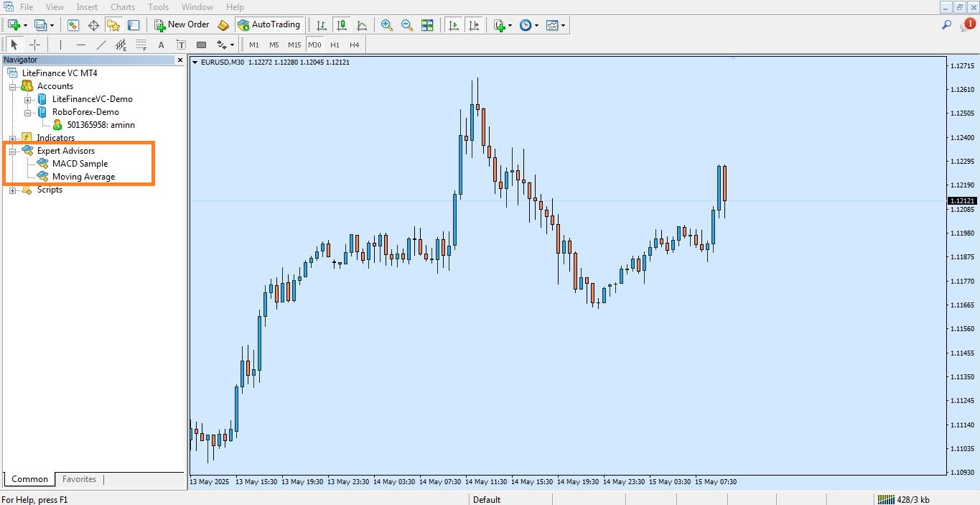Switch to the Favorites tab
The width and height of the screenshot is (980, 505).
pyautogui.click(x=79, y=479)
